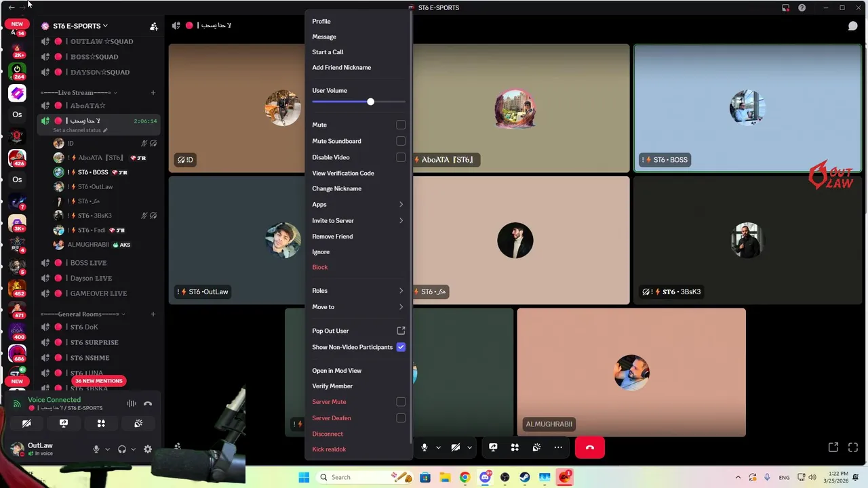Expand the Move to submenu

(358, 307)
